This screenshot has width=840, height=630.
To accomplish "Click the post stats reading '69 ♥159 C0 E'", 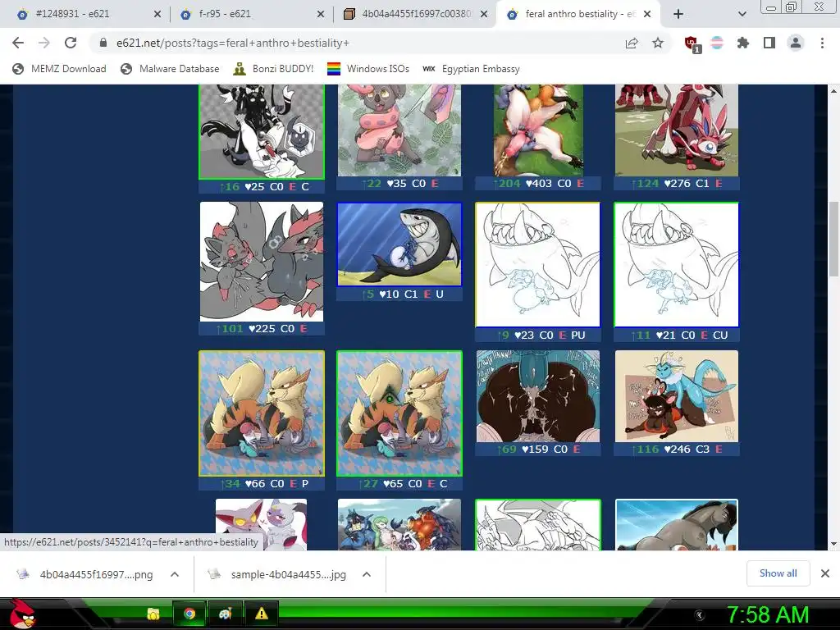I will 538,449.
